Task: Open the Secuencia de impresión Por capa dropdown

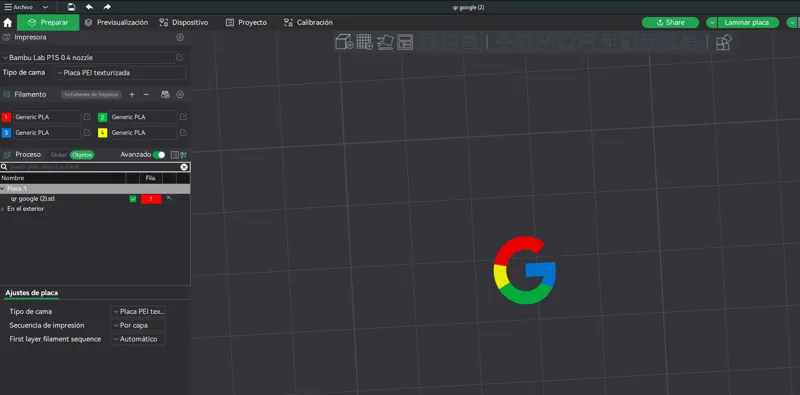Action: tap(138, 325)
